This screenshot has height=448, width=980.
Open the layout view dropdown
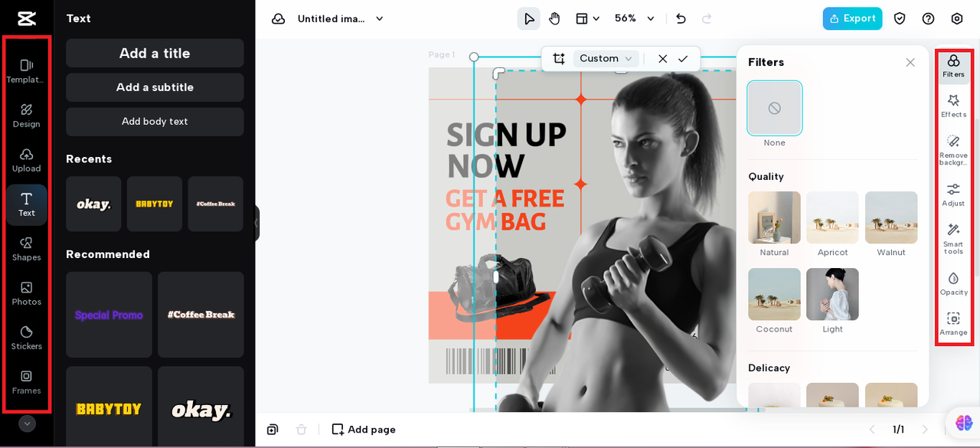[x=587, y=18]
